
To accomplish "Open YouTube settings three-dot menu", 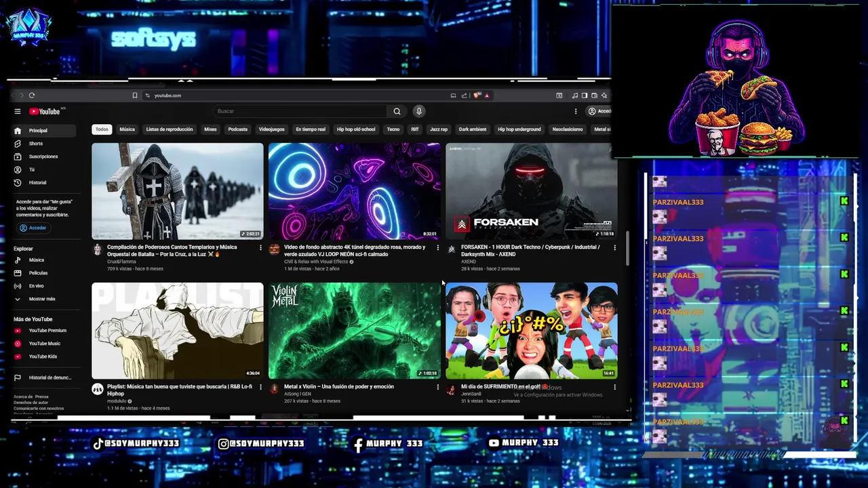I will click(576, 111).
